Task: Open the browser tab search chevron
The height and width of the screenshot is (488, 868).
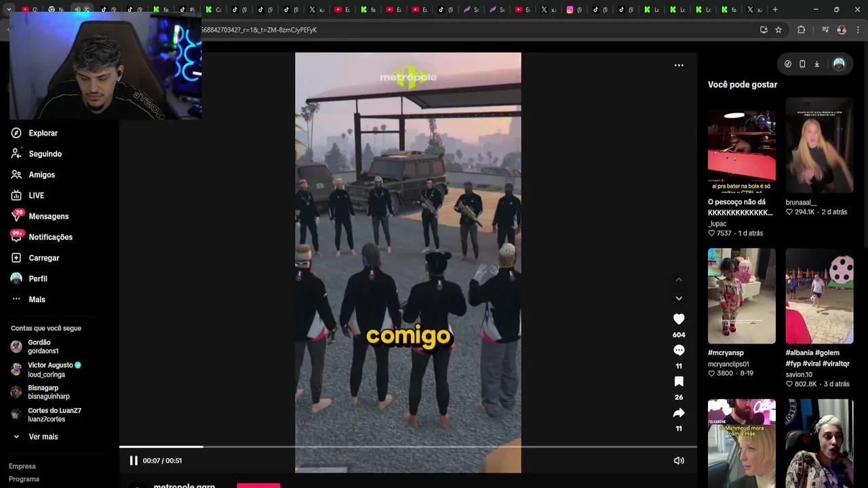Action: coord(9,9)
